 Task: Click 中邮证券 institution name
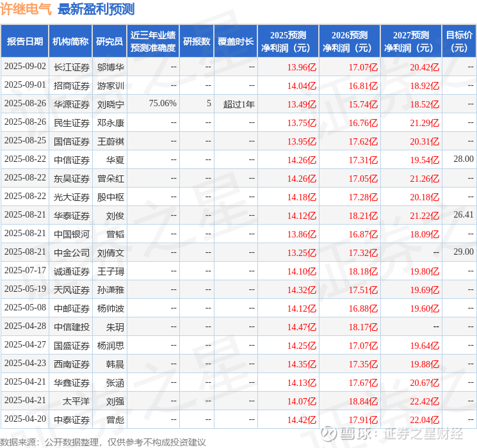72,308
